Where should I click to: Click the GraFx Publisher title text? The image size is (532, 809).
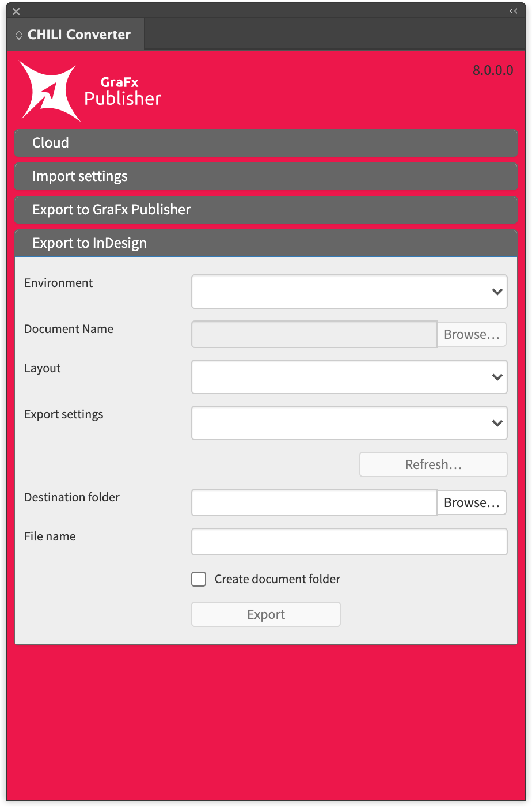(123, 92)
